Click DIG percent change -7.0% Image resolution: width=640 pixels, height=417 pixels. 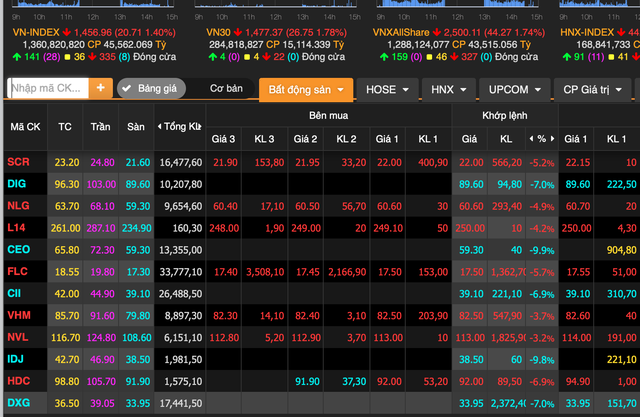[542, 184]
